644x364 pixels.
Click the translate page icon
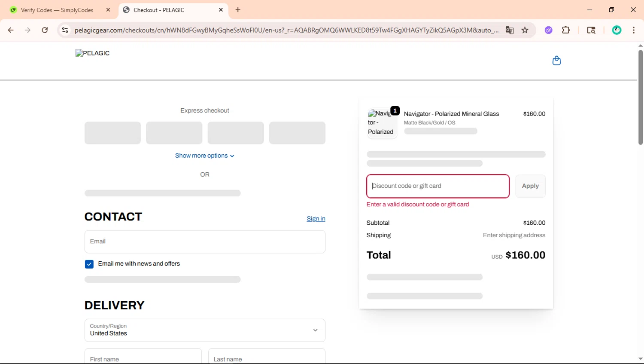point(510,30)
